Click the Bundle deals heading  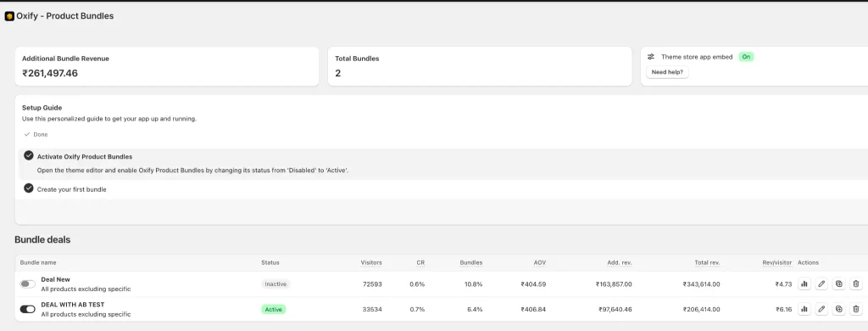(42, 239)
